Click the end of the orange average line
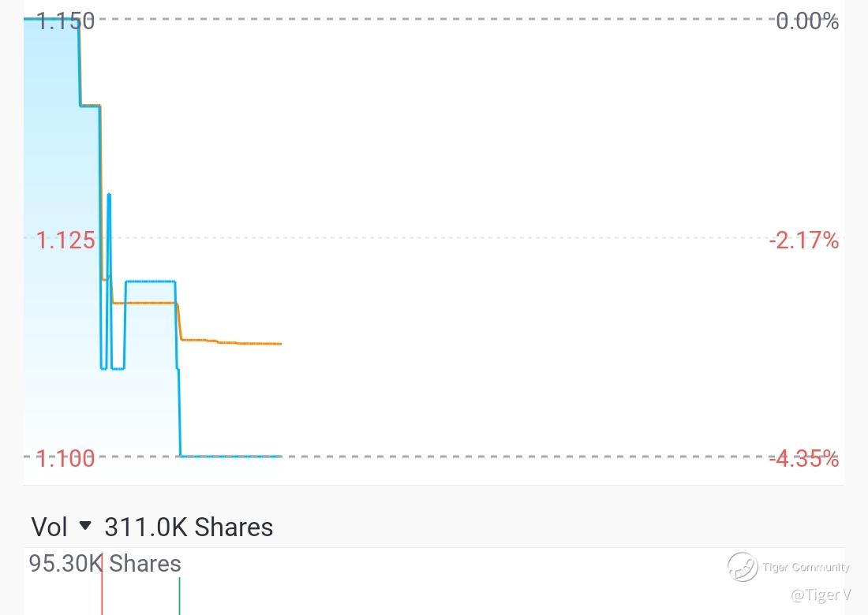Screen dimensions: 868x615 (x=279, y=344)
